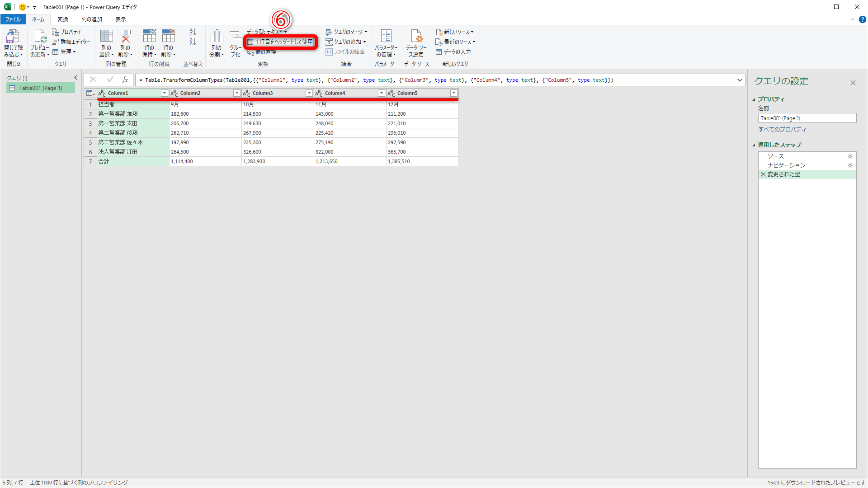Click All Properties (すべてのプロパティ) link
This screenshot has width=868, height=488.
point(782,130)
